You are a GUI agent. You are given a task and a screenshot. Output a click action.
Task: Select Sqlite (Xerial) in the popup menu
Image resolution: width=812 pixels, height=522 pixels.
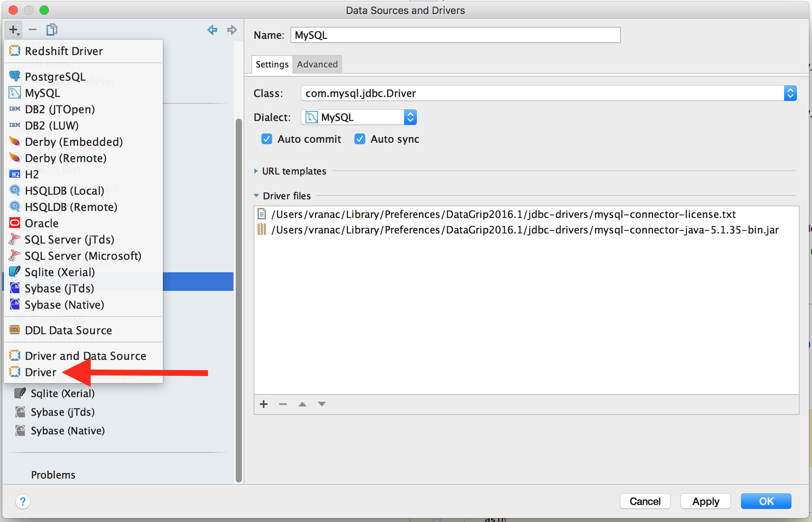pos(83,272)
